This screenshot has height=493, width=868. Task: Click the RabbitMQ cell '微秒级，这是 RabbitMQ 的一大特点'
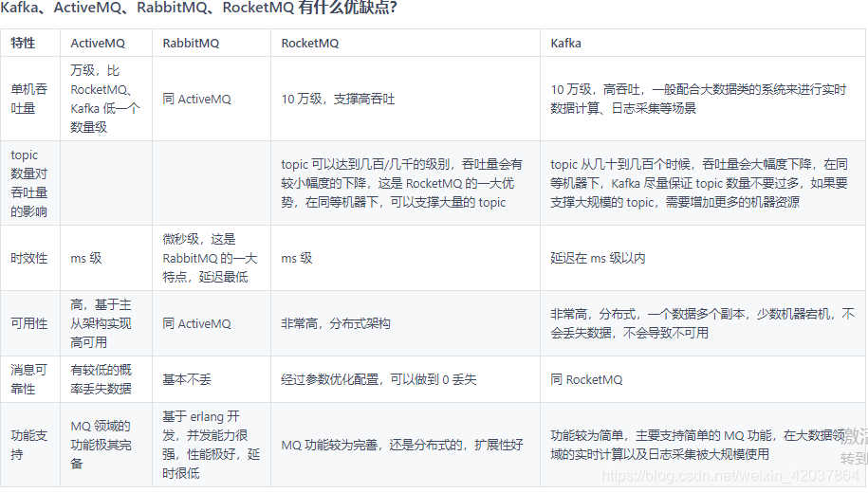pyautogui.click(x=211, y=258)
